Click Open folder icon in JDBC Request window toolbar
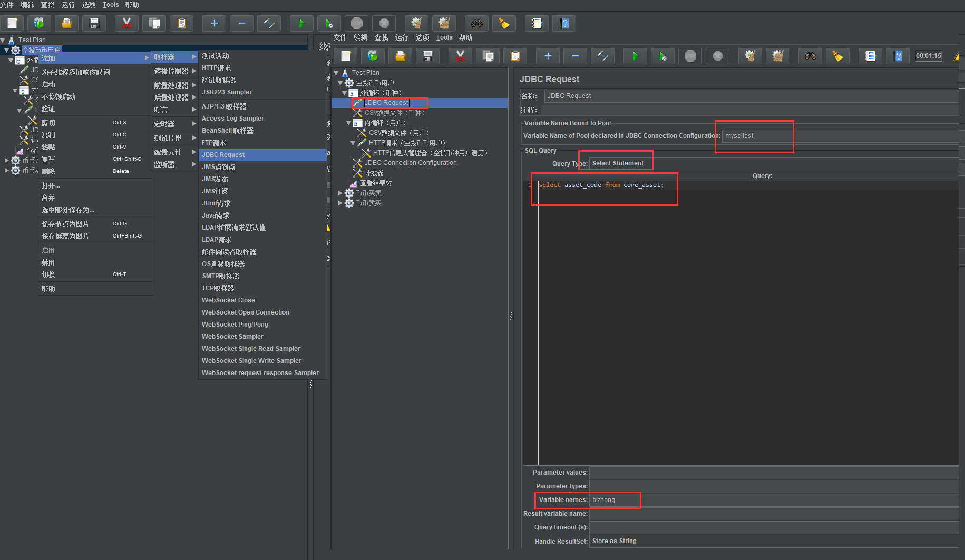 pos(401,56)
